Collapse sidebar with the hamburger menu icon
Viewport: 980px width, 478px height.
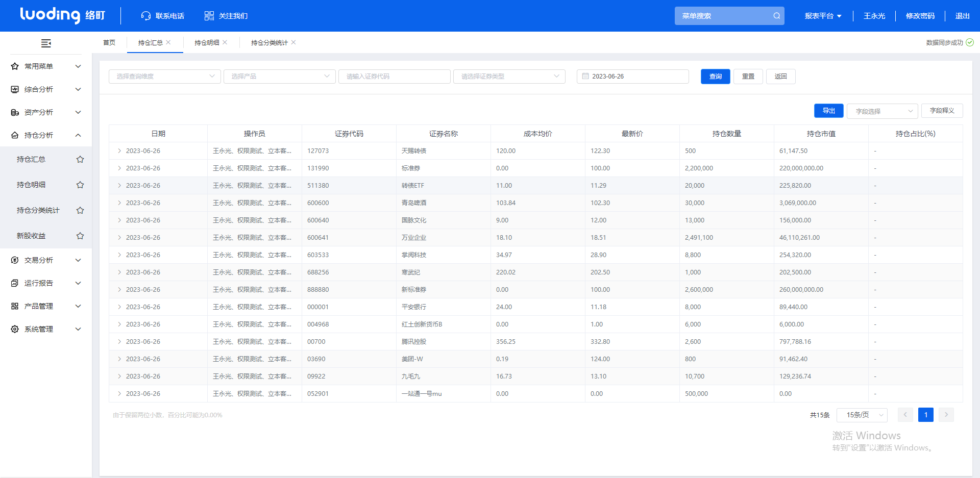46,43
